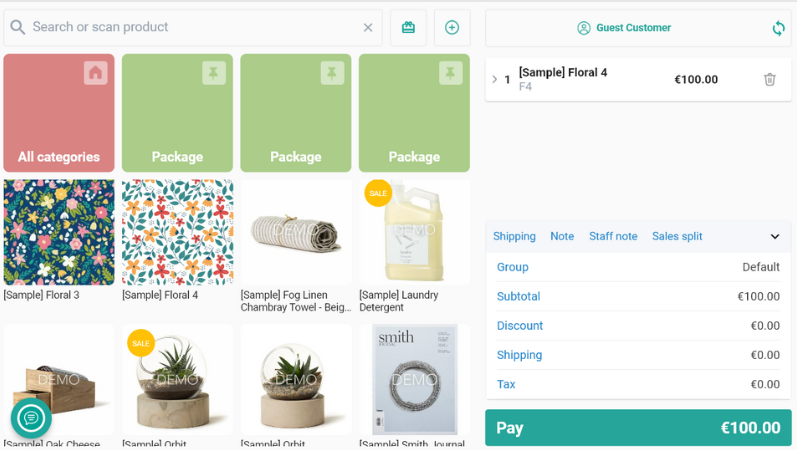Click in the Search or scan product field
797x450 pixels.
click(193, 27)
